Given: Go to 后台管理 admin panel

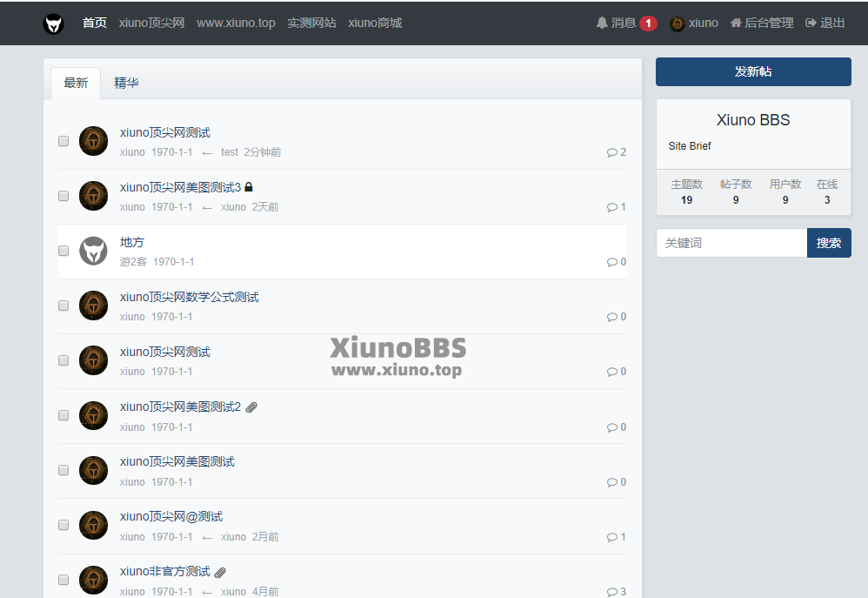Looking at the screenshot, I should tap(762, 23).
